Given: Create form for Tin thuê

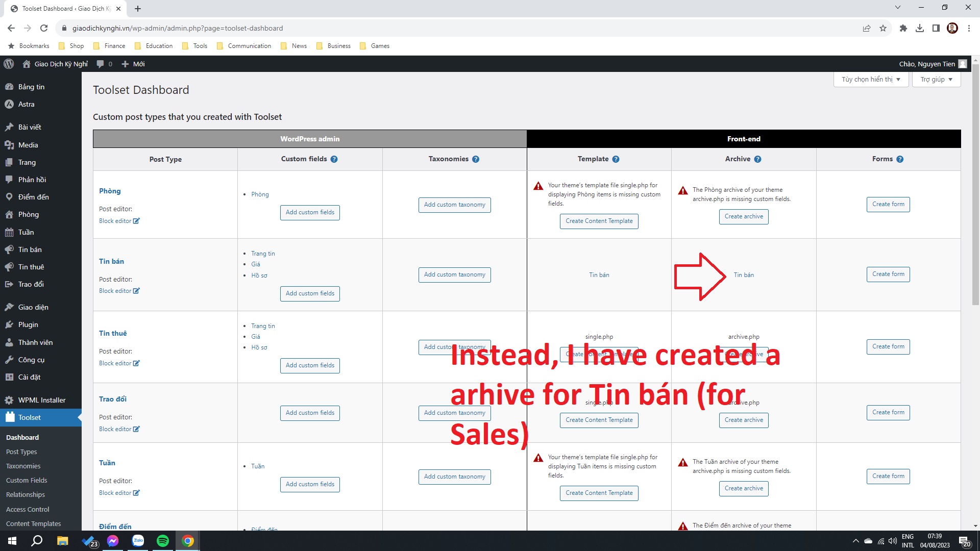Looking at the screenshot, I should click(888, 346).
